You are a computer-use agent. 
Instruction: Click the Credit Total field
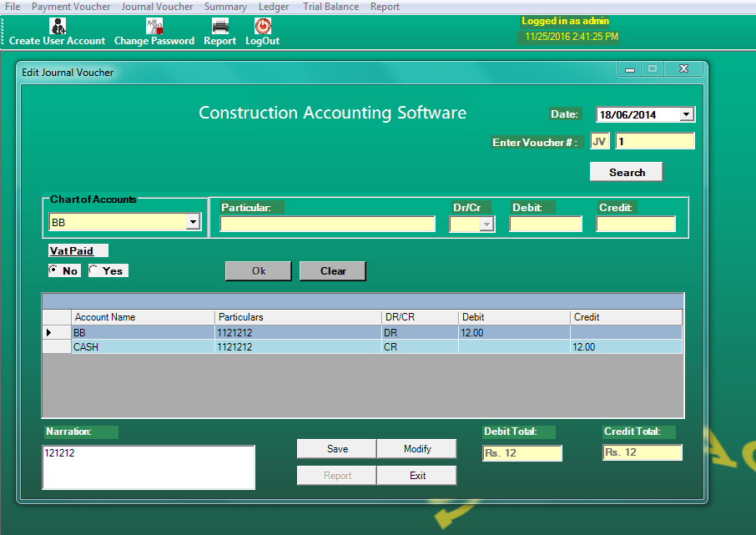[x=643, y=452]
